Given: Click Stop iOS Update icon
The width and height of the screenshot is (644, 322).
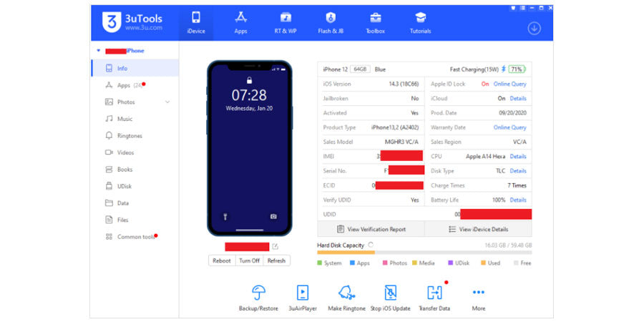Looking at the screenshot, I should tap(390, 293).
